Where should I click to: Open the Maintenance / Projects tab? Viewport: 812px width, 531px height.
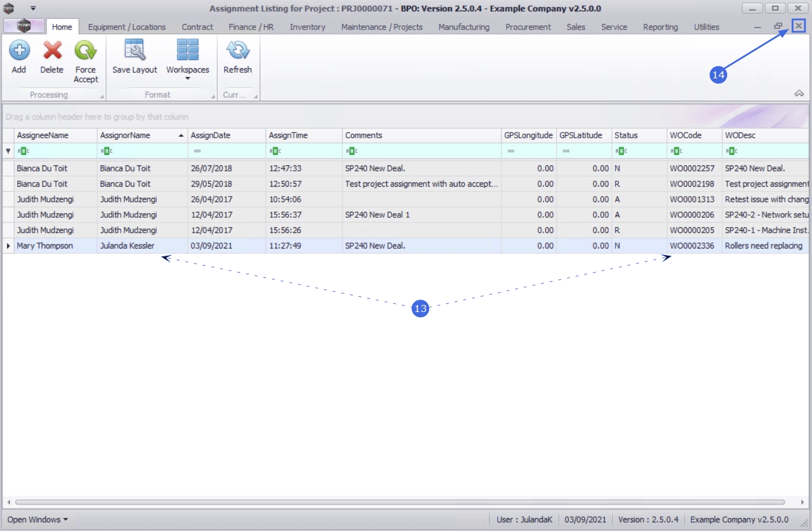click(382, 27)
